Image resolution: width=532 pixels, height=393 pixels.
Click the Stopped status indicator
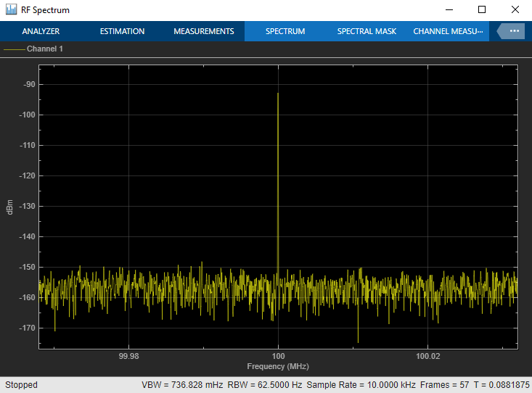pyautogui.click(x=21, y=385)
